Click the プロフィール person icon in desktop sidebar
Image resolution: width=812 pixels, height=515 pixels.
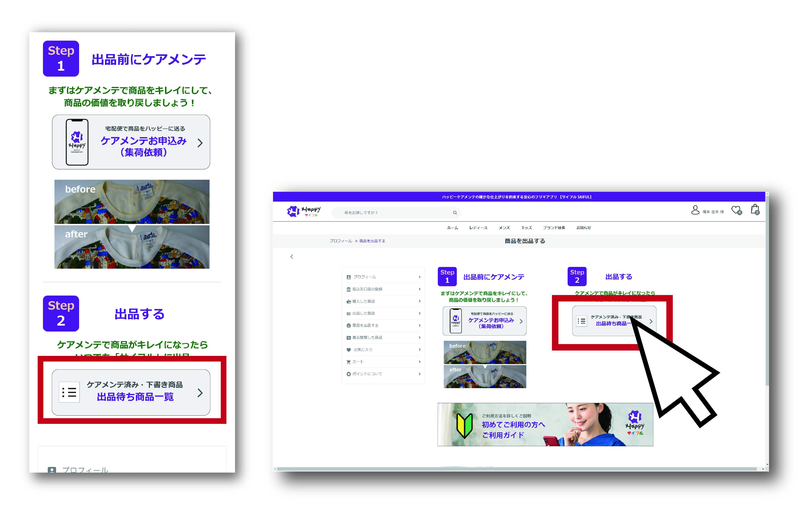349,277
